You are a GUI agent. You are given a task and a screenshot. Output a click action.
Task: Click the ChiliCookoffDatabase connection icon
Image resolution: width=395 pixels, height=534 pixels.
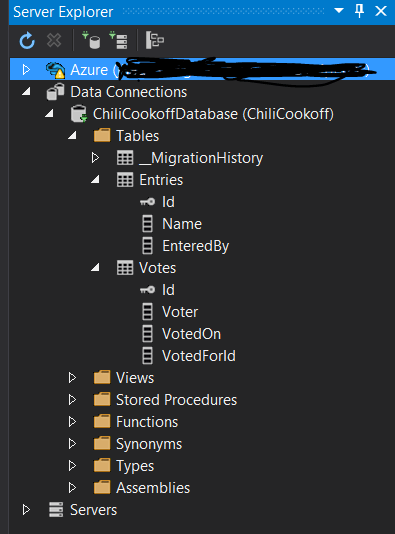click(x=79, y=114)
